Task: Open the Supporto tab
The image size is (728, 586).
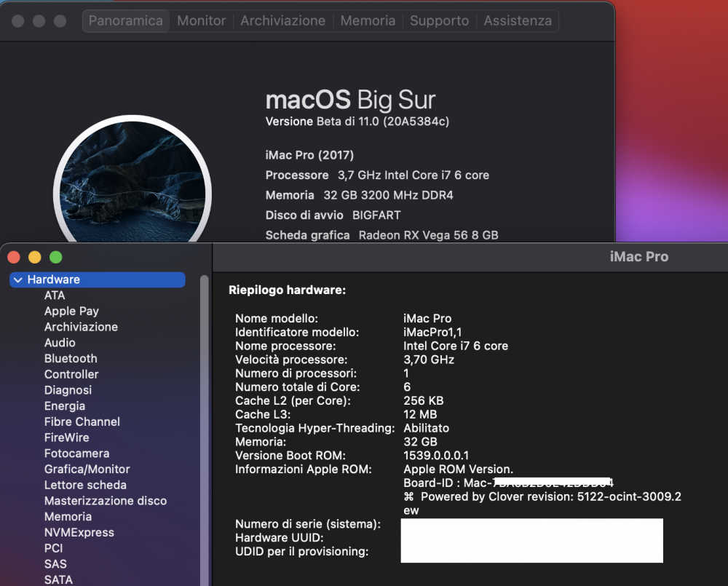Action: point(439,21)
